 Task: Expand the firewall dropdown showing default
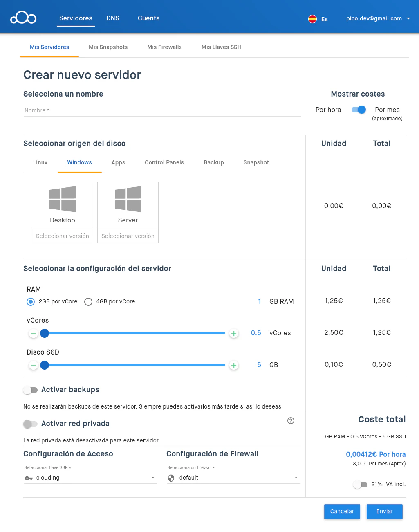[x=233, y=478]
